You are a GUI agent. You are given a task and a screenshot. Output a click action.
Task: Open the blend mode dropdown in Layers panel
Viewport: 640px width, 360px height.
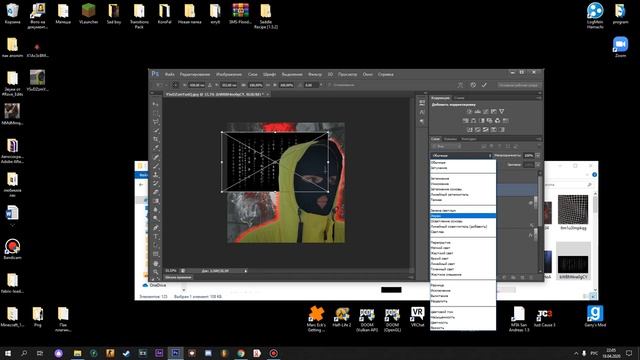pos(461,156)
